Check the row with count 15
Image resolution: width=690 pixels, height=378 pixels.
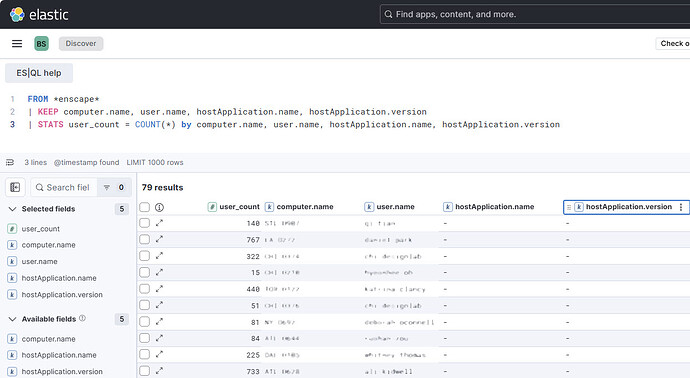144,272
